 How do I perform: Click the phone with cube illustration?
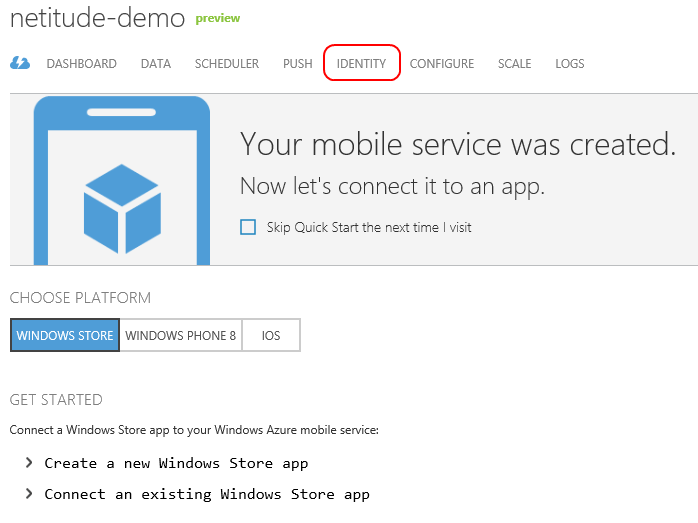[x=122, y=181]
